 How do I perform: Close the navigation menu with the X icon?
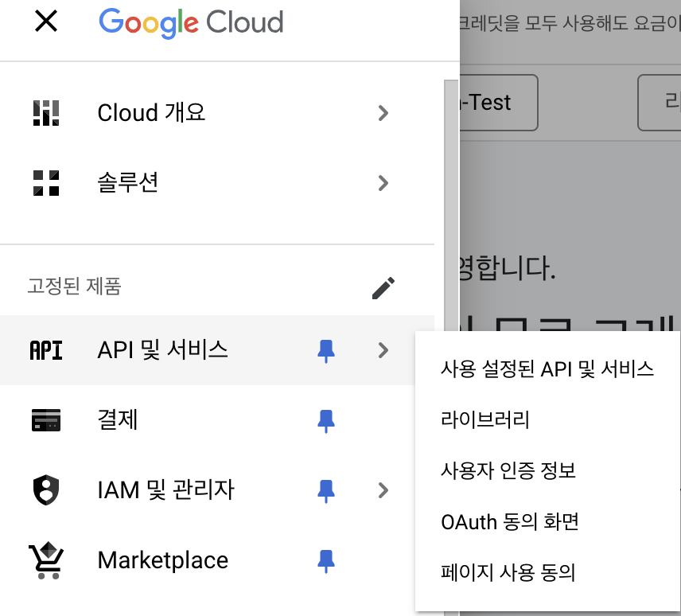[x=46, y=21]
